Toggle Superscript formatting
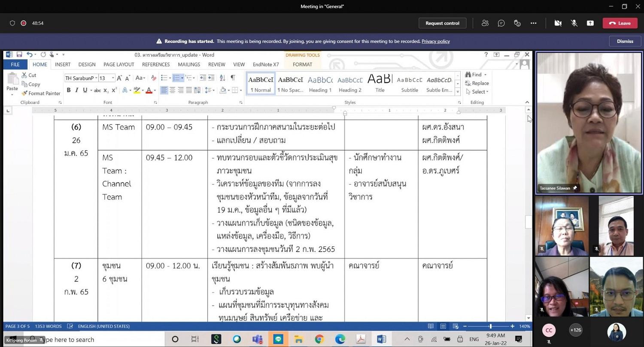Screen dimensions: 644x347 point(114,90)
